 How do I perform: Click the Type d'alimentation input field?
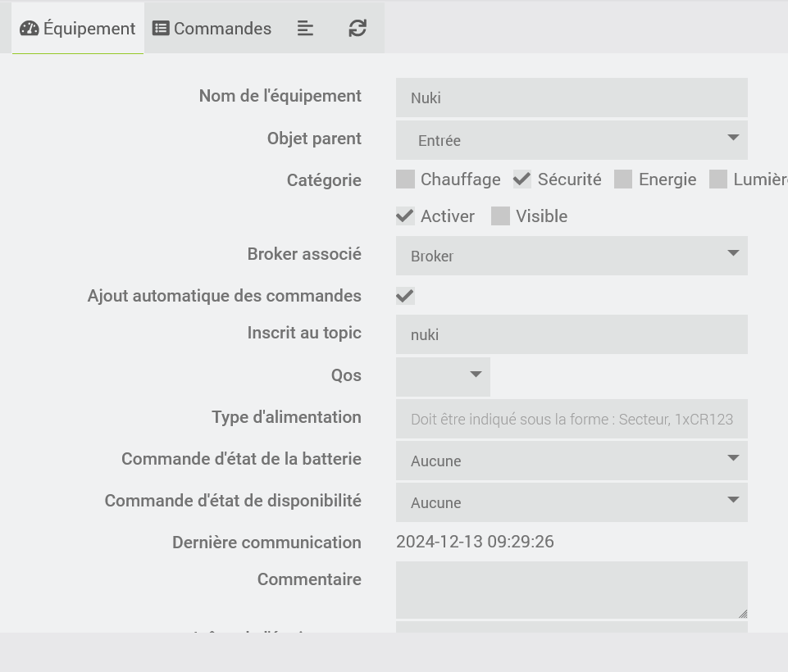(x=572, y=419)
